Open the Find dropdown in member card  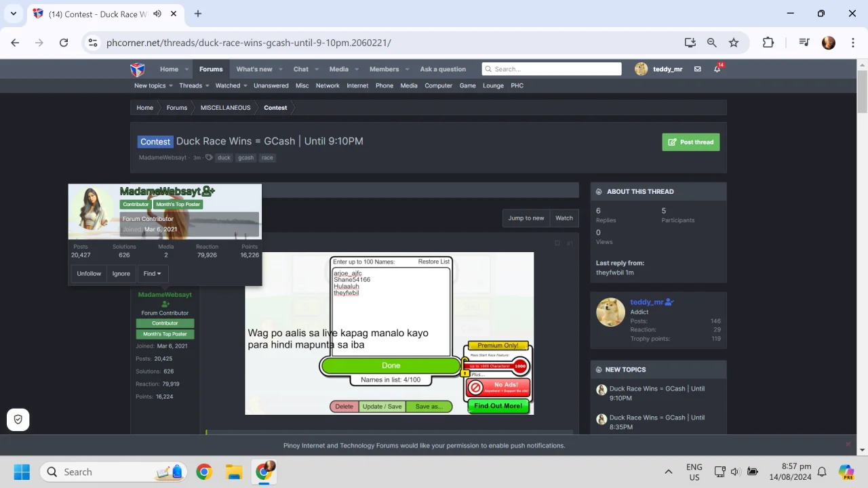tap(153, 274)
